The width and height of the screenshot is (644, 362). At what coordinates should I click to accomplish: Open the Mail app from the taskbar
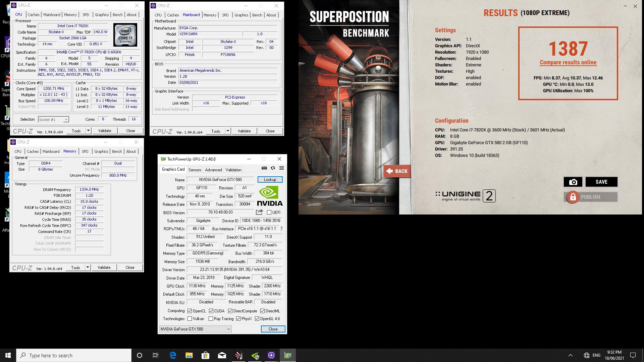(222, 355)
